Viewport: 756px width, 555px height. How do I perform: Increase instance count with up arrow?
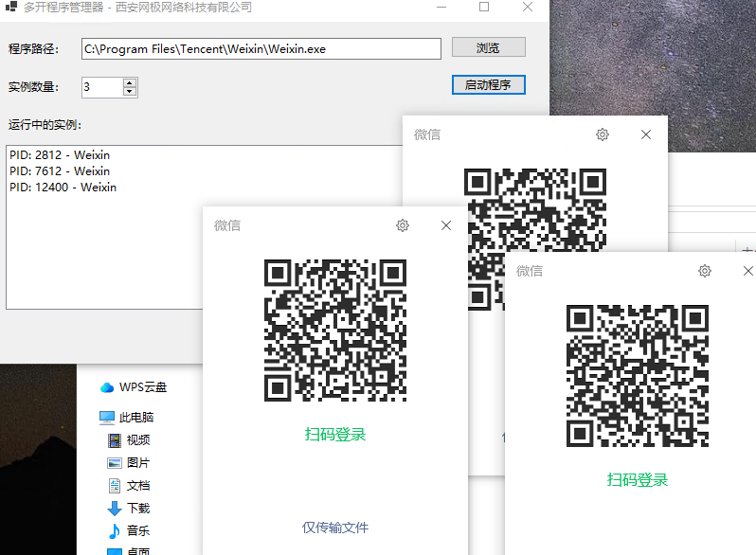(130, 83)
